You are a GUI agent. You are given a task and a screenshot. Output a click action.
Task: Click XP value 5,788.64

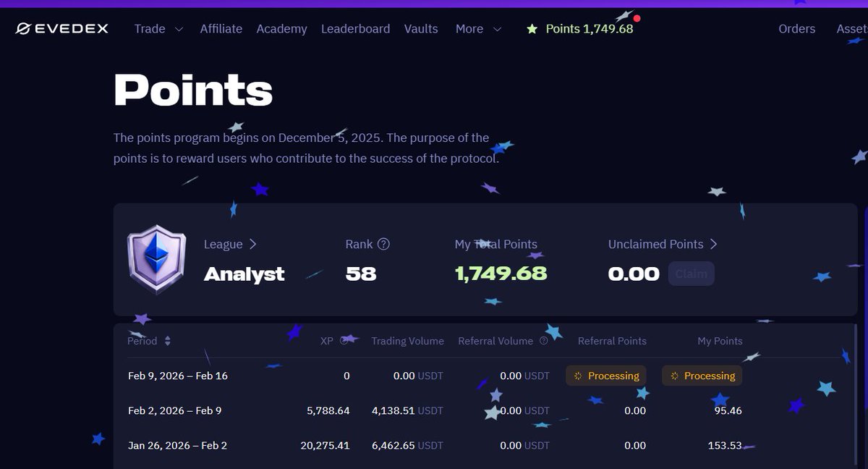(x=328, y=410)
